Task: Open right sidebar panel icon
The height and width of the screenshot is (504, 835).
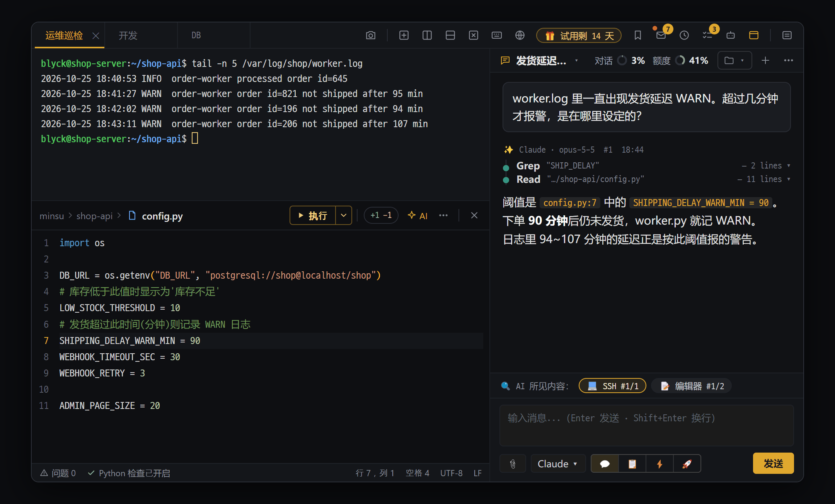Action: pos(787,36)
